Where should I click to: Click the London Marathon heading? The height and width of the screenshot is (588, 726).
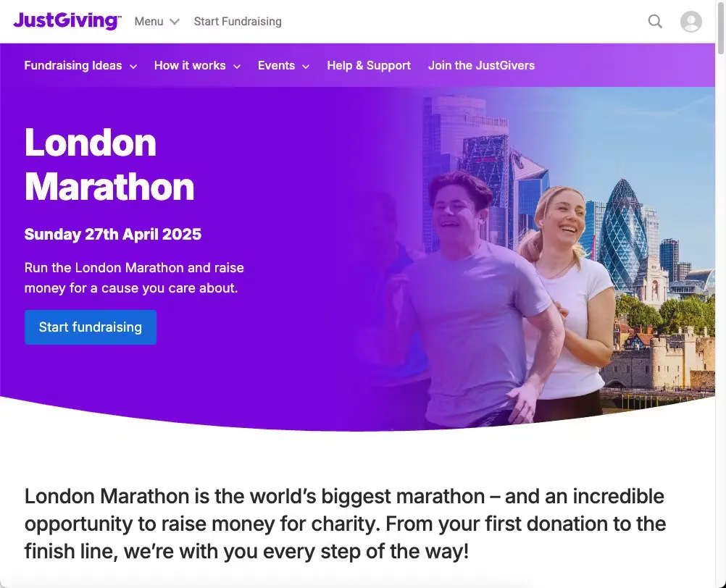point(109,164)
